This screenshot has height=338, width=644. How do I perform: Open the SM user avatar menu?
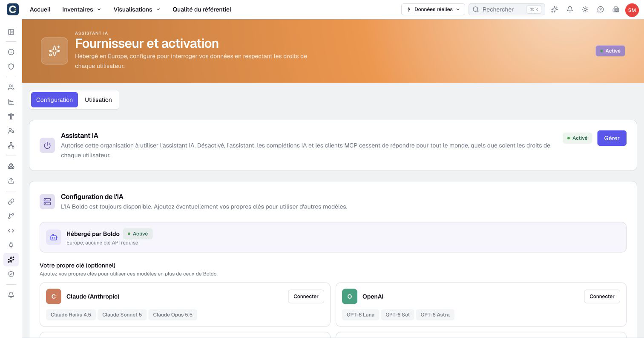[x=632, y=10]
